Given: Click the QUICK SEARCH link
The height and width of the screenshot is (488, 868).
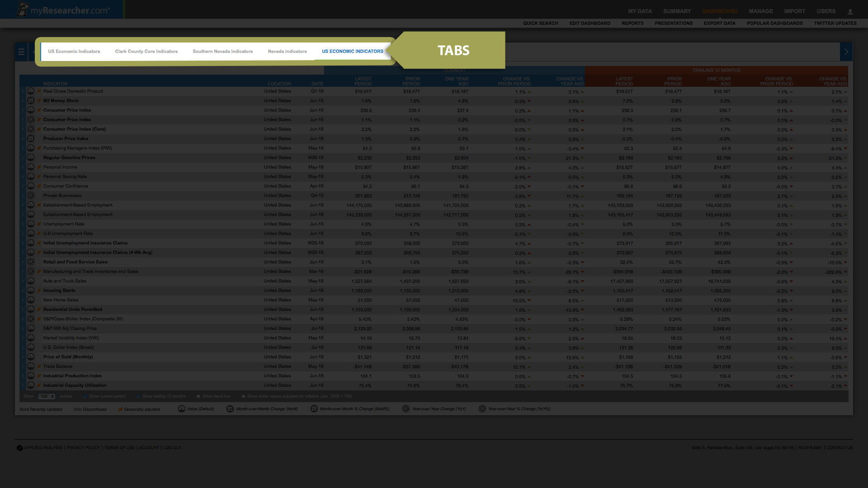Looking at the screenshot, I should tap(541, 23).
